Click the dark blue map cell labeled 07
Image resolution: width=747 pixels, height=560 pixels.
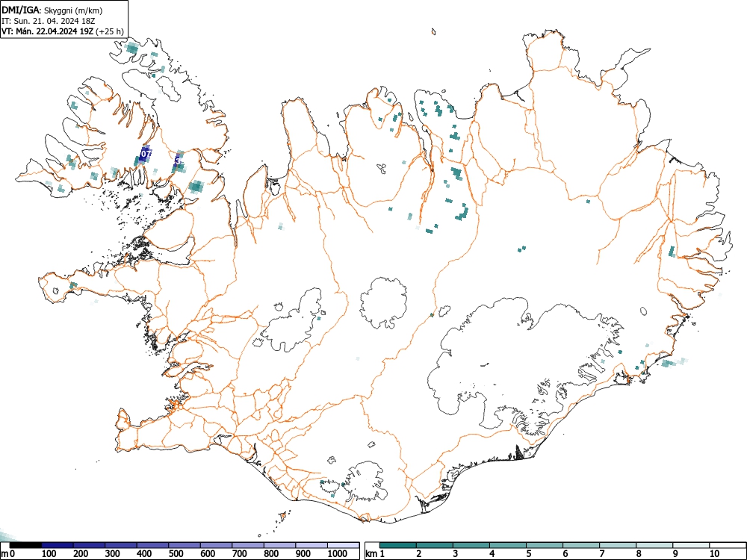146,154
